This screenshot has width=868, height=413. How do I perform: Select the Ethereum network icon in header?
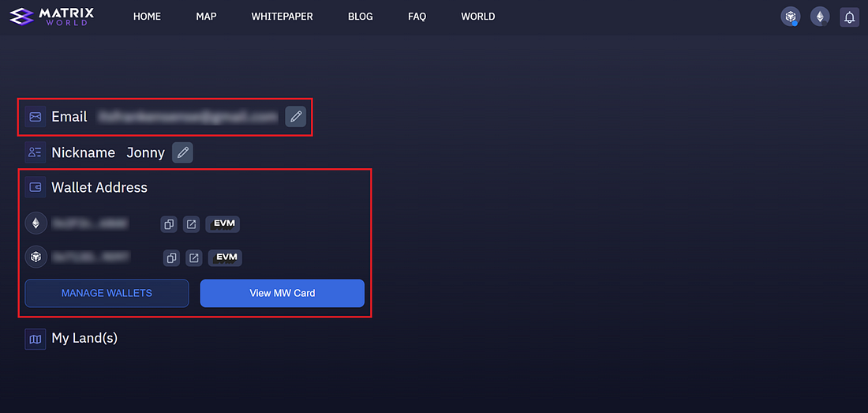(x=820, y=17)
